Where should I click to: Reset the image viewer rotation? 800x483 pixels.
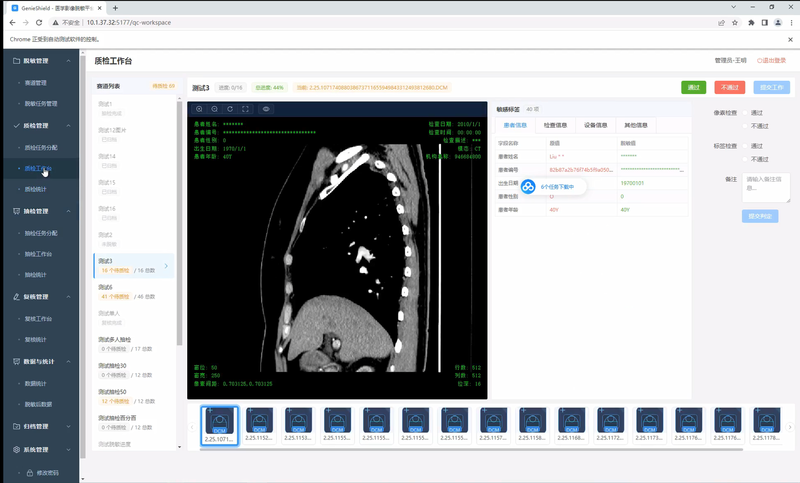[230, 109]
